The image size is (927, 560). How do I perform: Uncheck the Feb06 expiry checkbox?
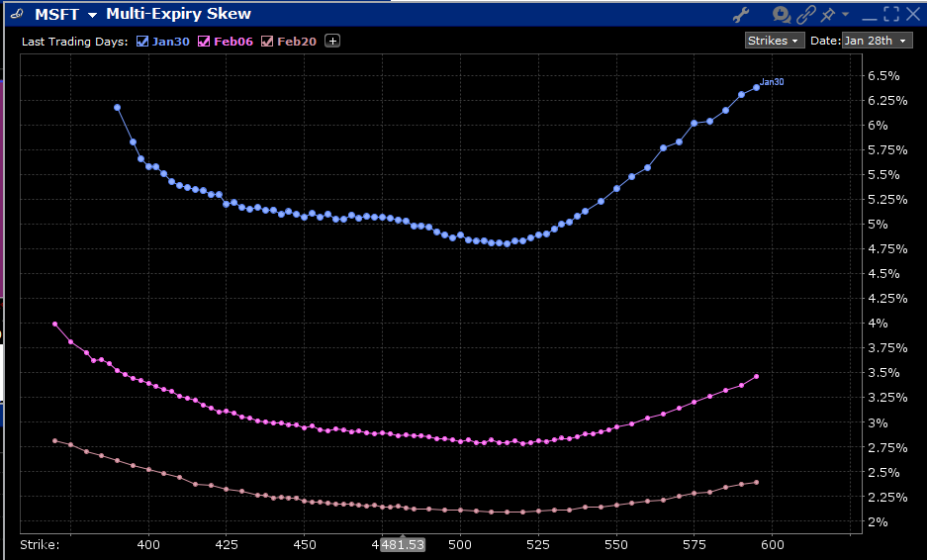(x=204, y=42)
